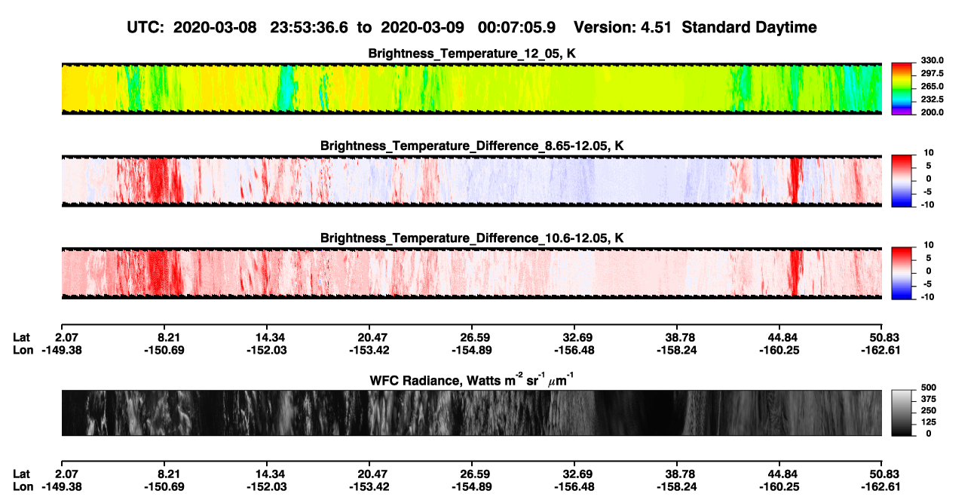The height and width of the screenshot is (503, 980).
Task: Click the UTC: label in the title
Action: pyautogui.click(x=146, y=27)
